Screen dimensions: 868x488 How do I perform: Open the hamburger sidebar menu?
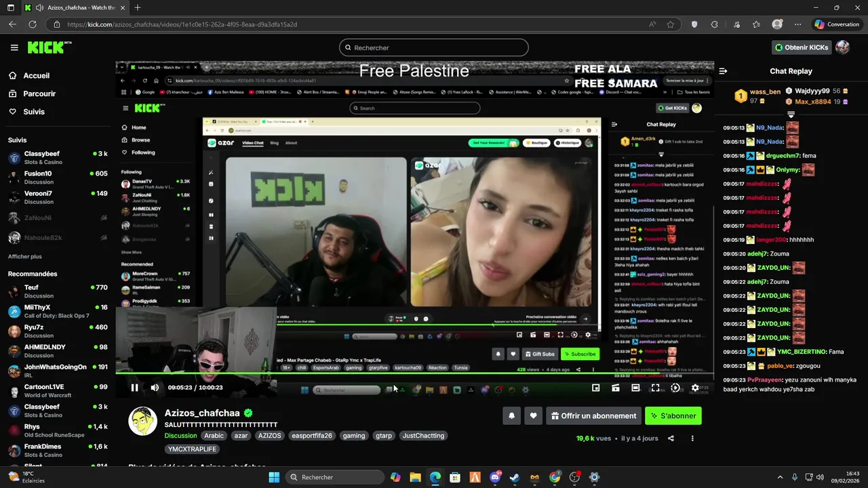(14, 47)
